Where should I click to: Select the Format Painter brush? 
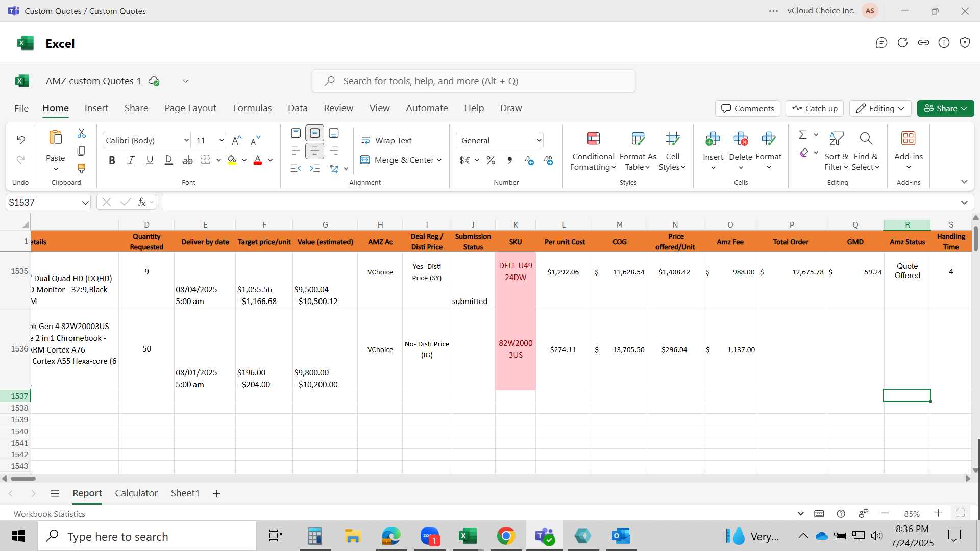point(82,168)
